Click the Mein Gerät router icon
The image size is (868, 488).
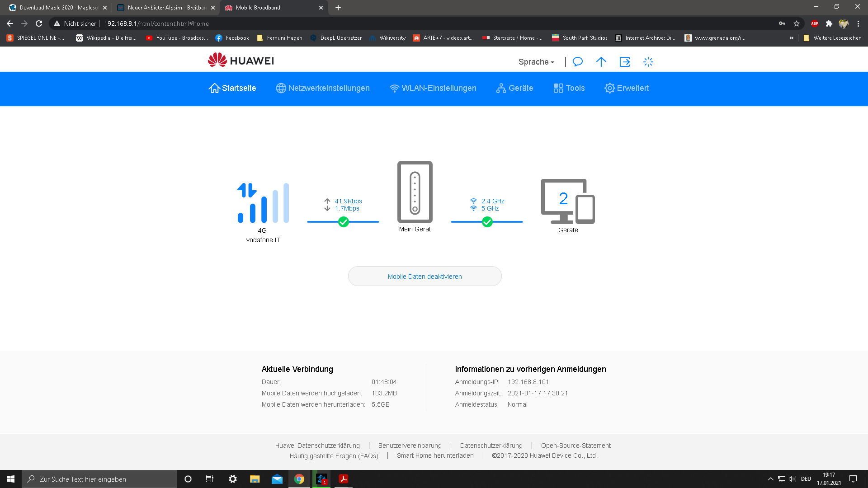[x=415, y=192]
